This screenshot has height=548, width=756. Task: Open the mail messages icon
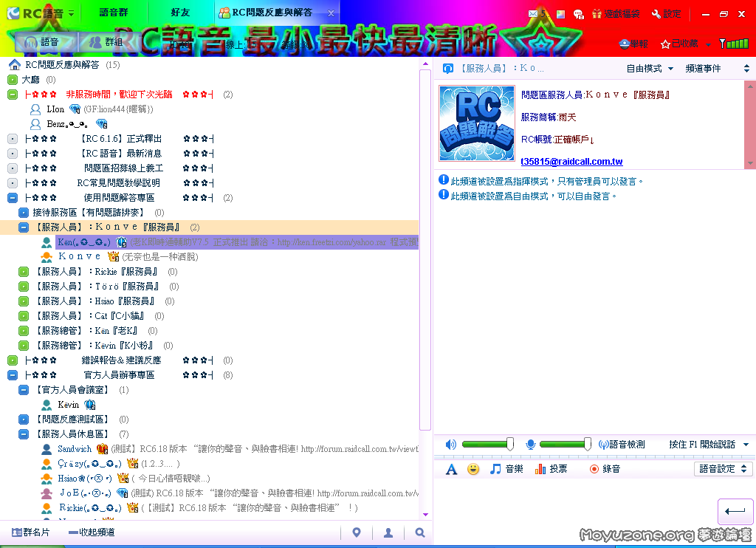coord(533,14)
